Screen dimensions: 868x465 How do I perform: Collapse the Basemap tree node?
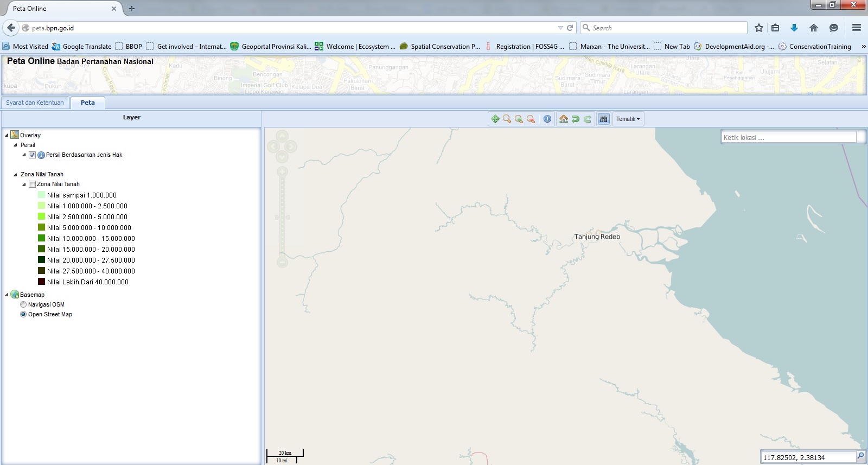coord(7,295)
